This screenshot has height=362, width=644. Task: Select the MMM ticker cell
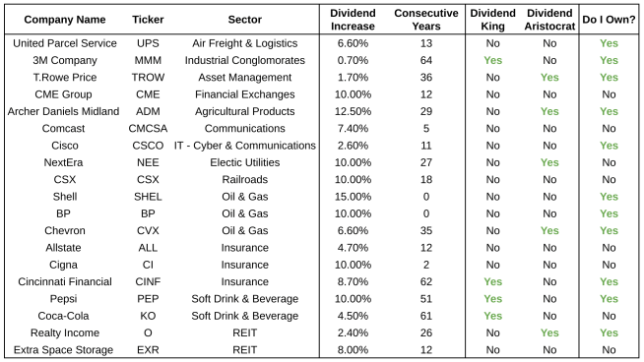[x=148, y=60]
